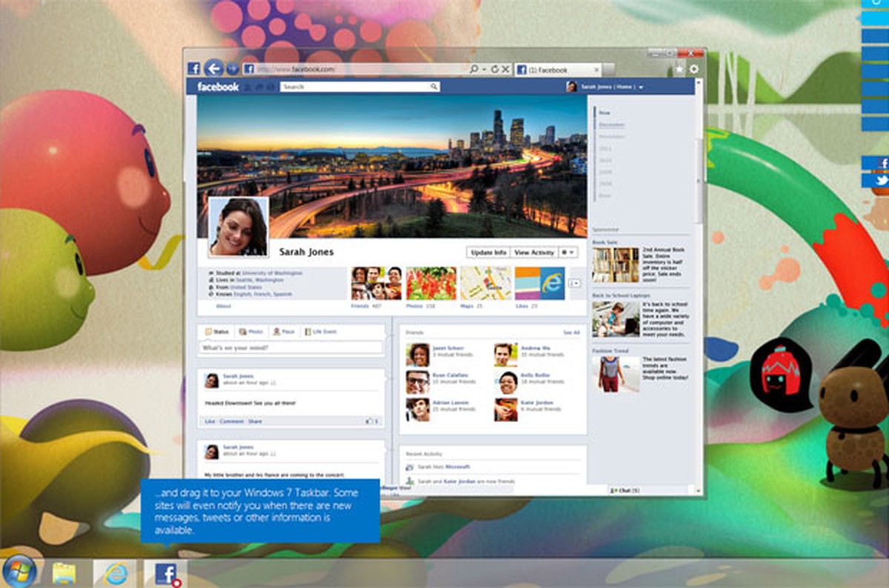This screenshot has height=588, width=889.
Task: Click the Facebook logo in the blue bar
Action: (218, 87)
